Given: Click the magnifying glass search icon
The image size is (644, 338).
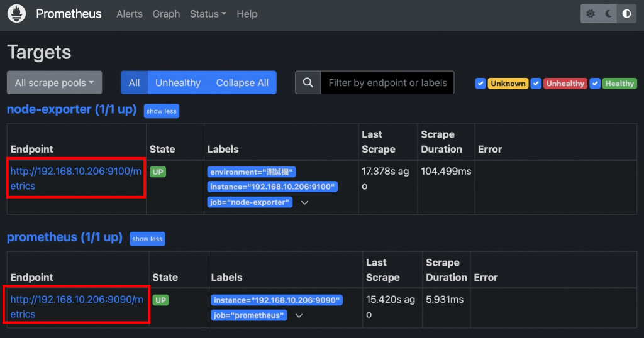Looking at the screenshot, I should coord(308,82).
